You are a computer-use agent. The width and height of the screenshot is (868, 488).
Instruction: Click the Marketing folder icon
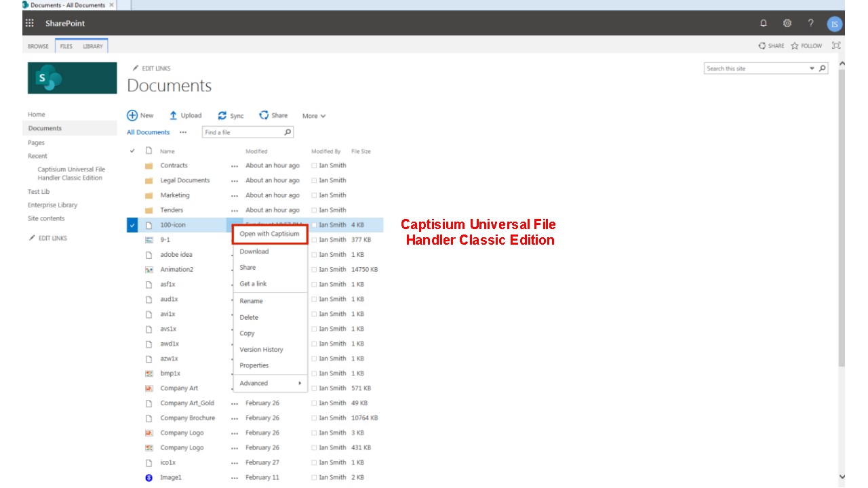pyautogui.click(x=149, y=196)
